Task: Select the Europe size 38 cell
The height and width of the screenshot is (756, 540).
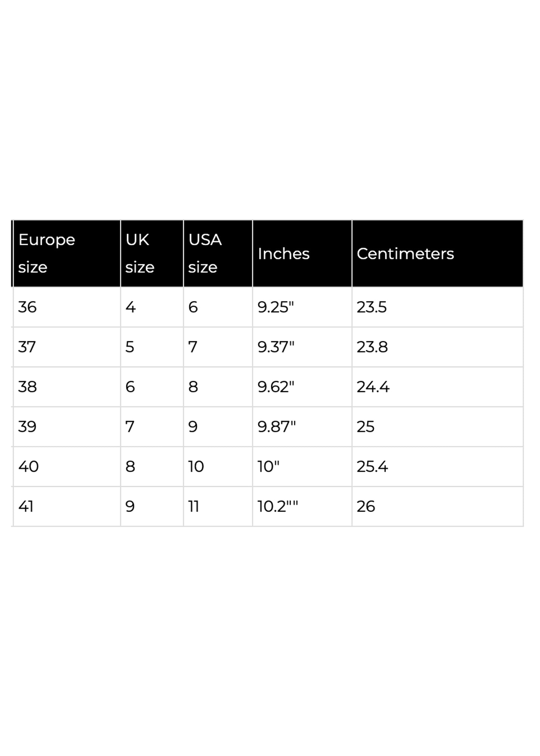Action: point(27,387)
